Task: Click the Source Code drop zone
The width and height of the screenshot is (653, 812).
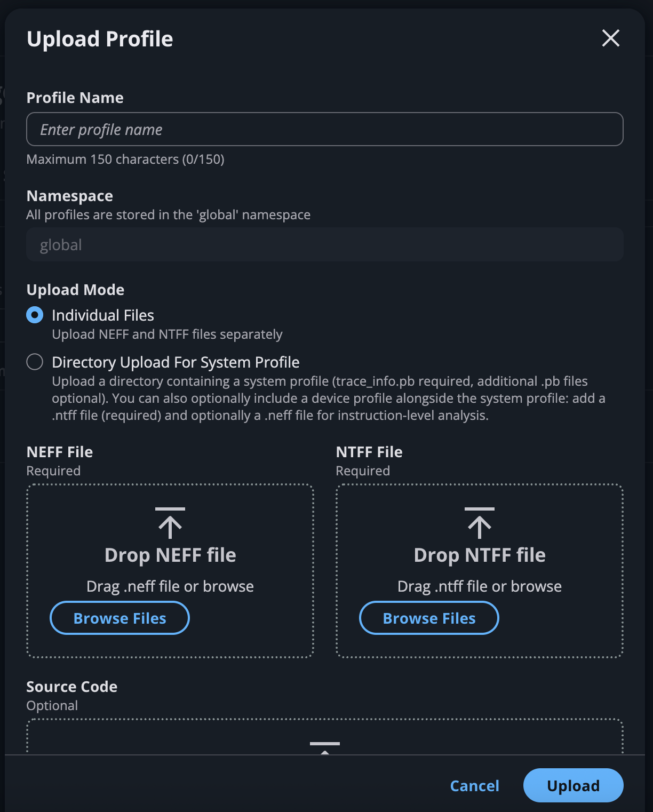Action: point(325,737)
